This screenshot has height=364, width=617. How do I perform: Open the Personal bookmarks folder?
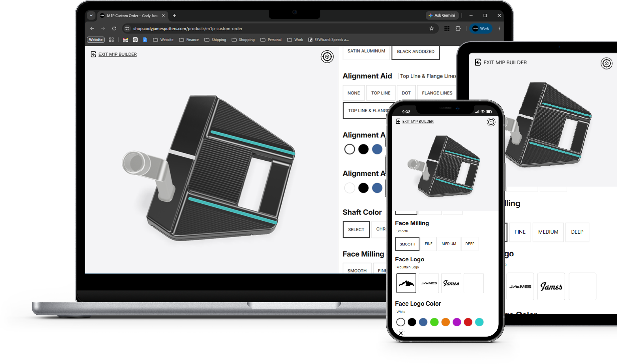coord(271,40)
